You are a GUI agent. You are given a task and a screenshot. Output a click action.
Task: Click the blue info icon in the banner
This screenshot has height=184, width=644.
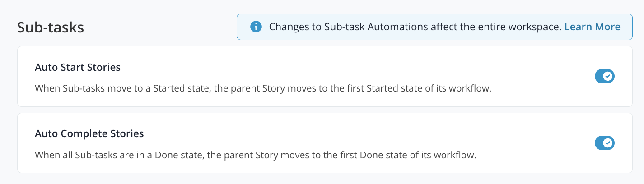256,27
